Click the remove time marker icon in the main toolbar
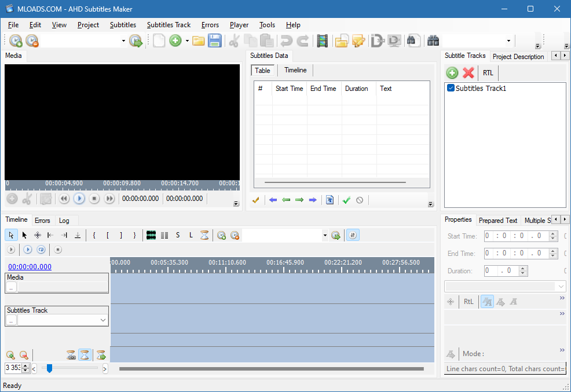This screenshot has height=392, width=571. point(32,41)
